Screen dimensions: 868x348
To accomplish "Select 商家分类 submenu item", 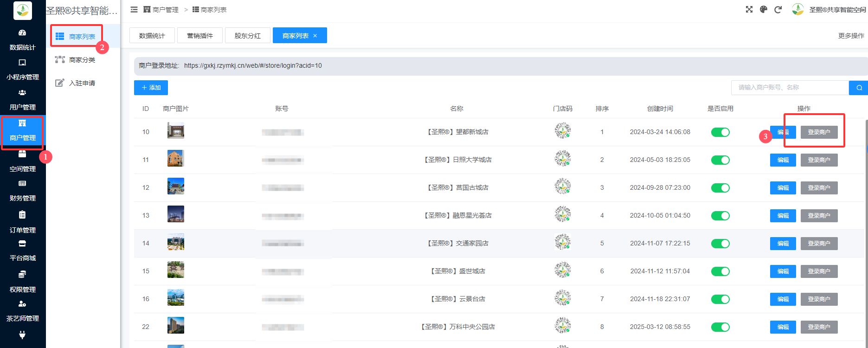I will (82, 60).
